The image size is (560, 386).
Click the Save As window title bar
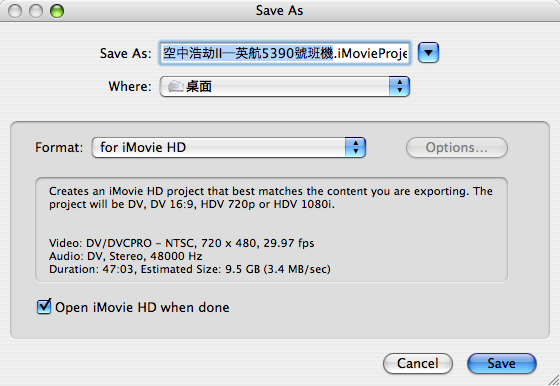tap(280, 11)
